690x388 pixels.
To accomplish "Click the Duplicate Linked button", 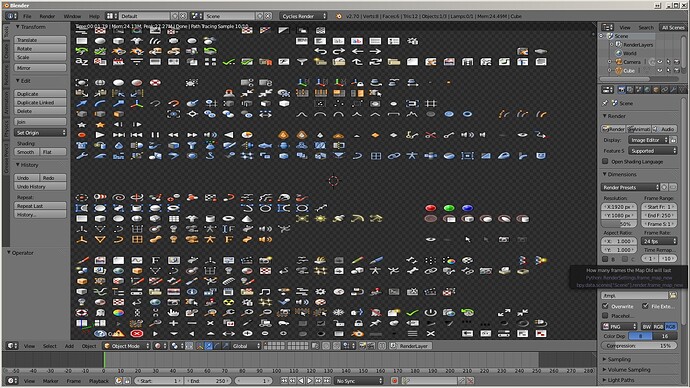I will [x=40, y=102].
